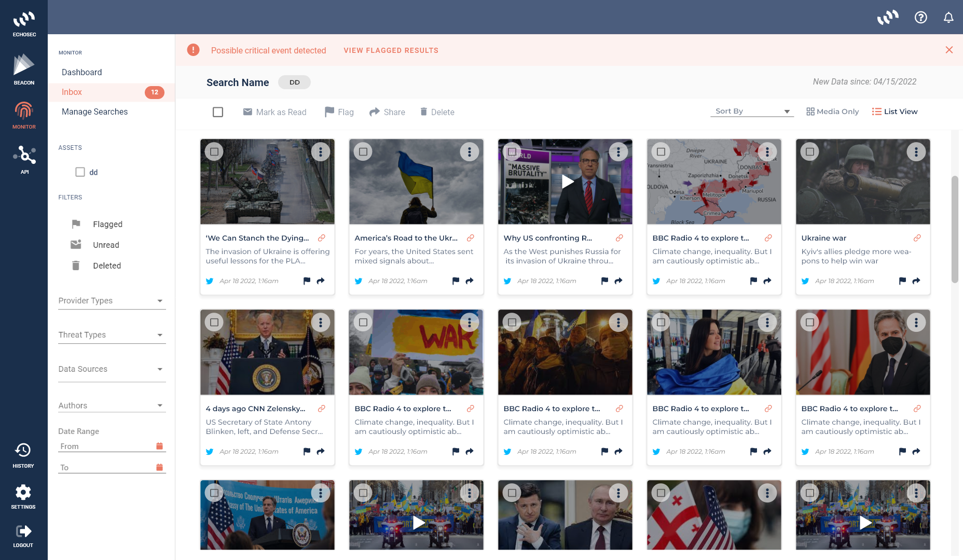The height and width of the screenshot is (560, 963).
Task: Flag the 'Ukraine war' card
Action: pos(902,281)
